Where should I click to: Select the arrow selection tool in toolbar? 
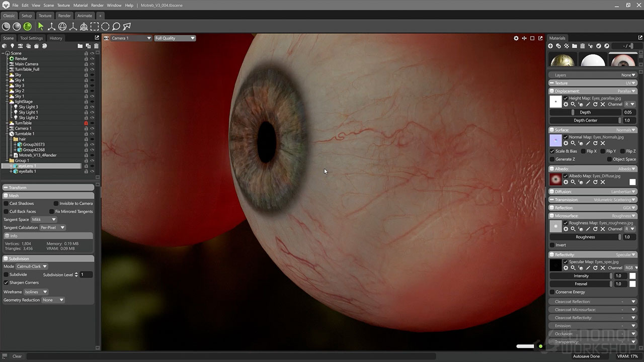(41, 27)
